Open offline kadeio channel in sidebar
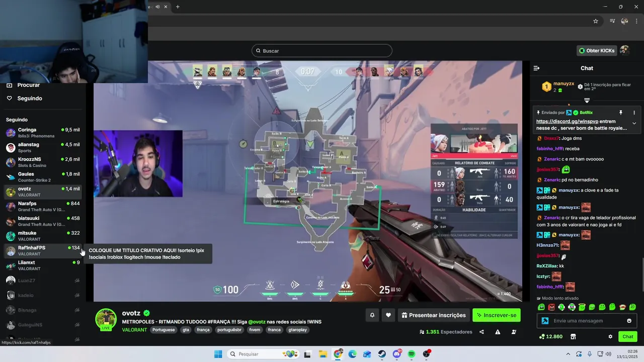Screen dimensions: 644x362 (43, 295)
